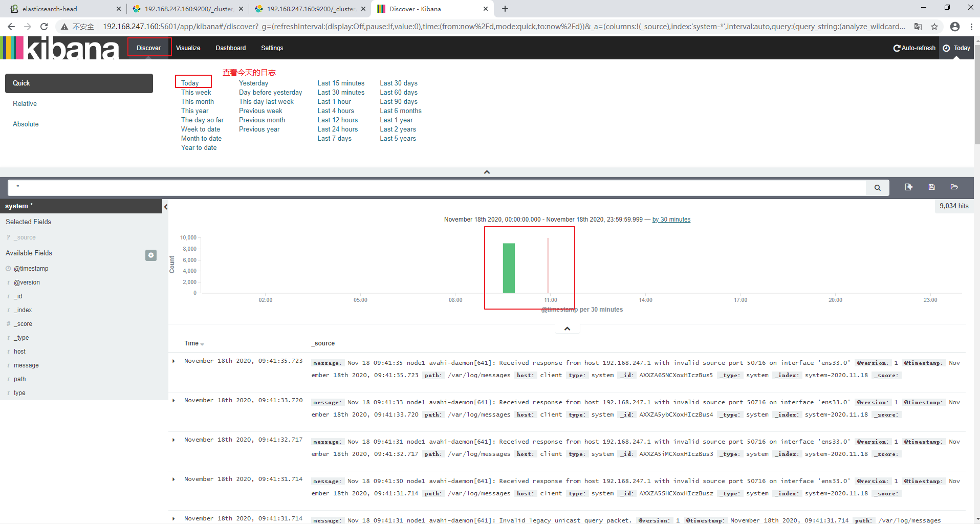This screenshot has width=980, height=524.
Task: Expand the first 09:41:31.714 log row
Action: pos(174,479)
